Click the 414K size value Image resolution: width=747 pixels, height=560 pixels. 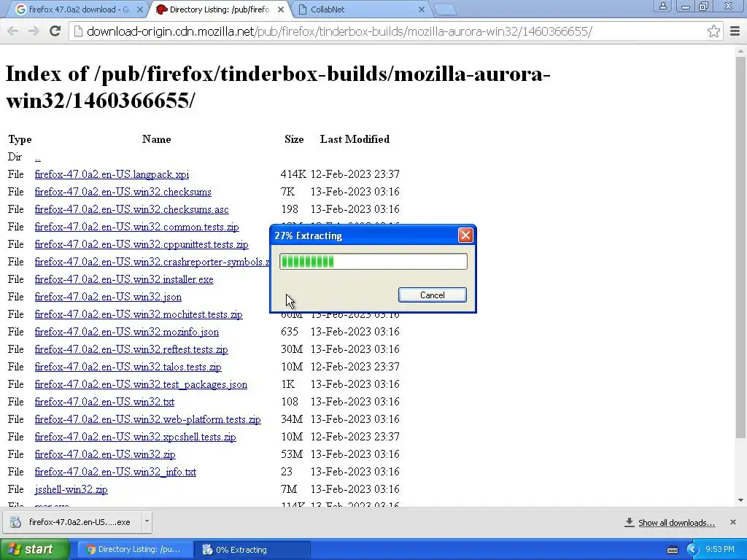[293, 174]
